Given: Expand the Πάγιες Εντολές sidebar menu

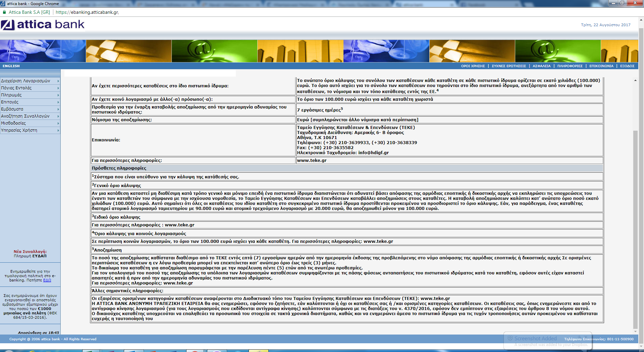Looking at the screenshot, I should click(x=30, y=88).
